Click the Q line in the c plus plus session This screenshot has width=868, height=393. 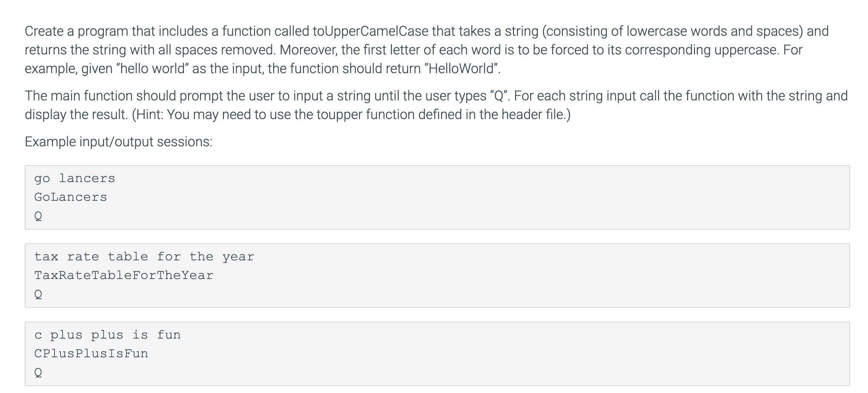tap(38, 373)
